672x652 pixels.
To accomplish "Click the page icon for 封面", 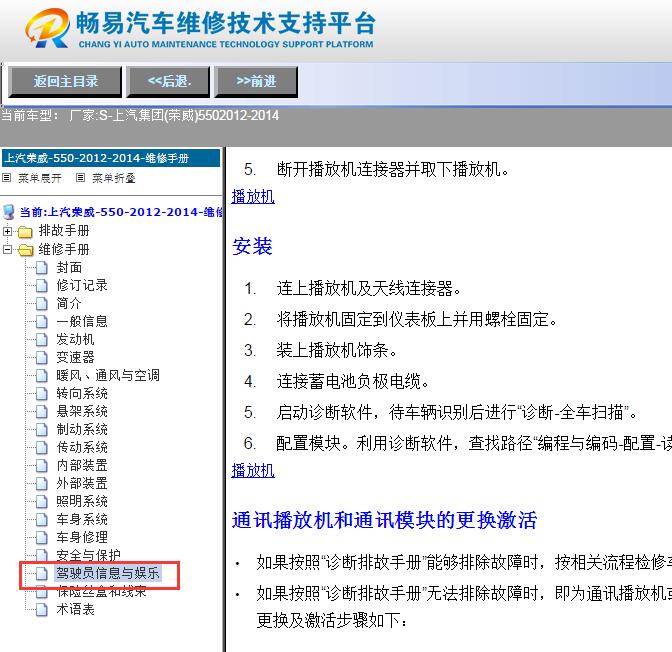I will [42, 268].
